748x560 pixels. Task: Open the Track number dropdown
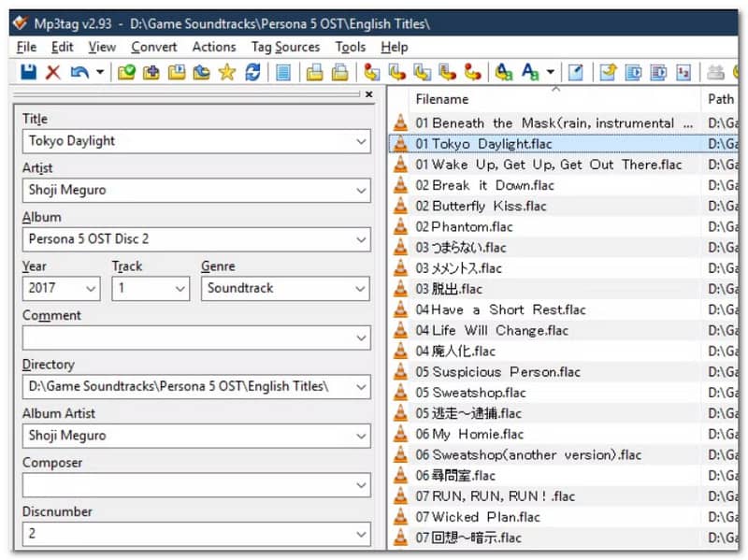[180, 289]
